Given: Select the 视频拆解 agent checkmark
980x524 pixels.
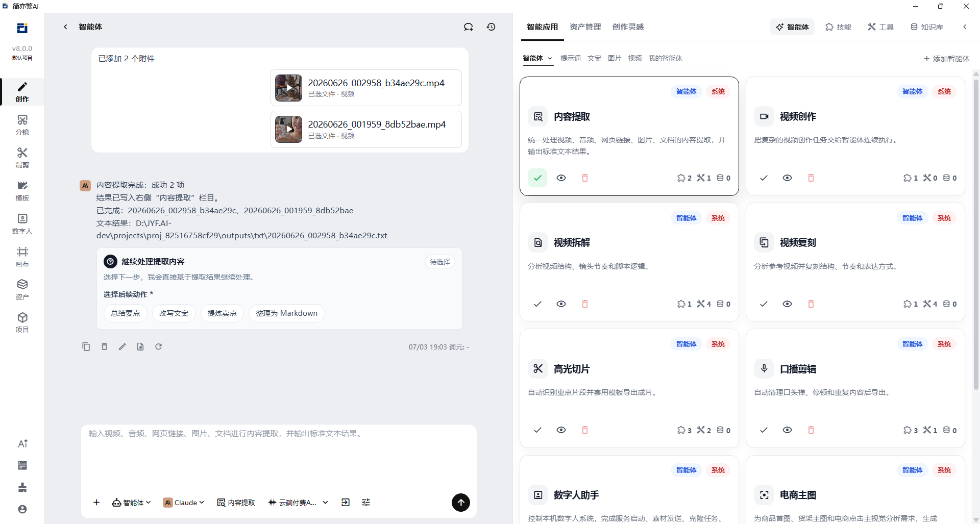Looking at the screenshot, I should pyautogui.click(x=537, y=304).
